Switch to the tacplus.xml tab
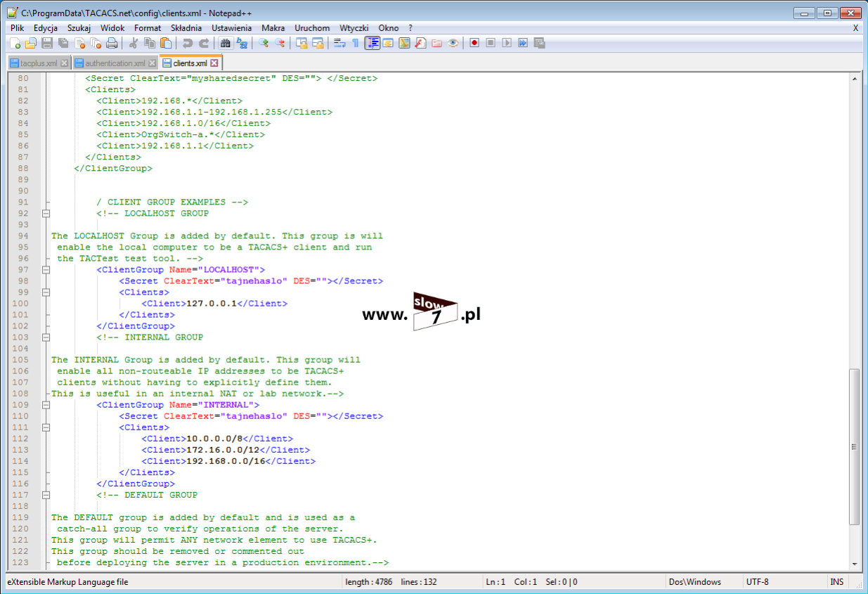The width and height of the screenshot is (868, 594). click(x=39, y=63)
